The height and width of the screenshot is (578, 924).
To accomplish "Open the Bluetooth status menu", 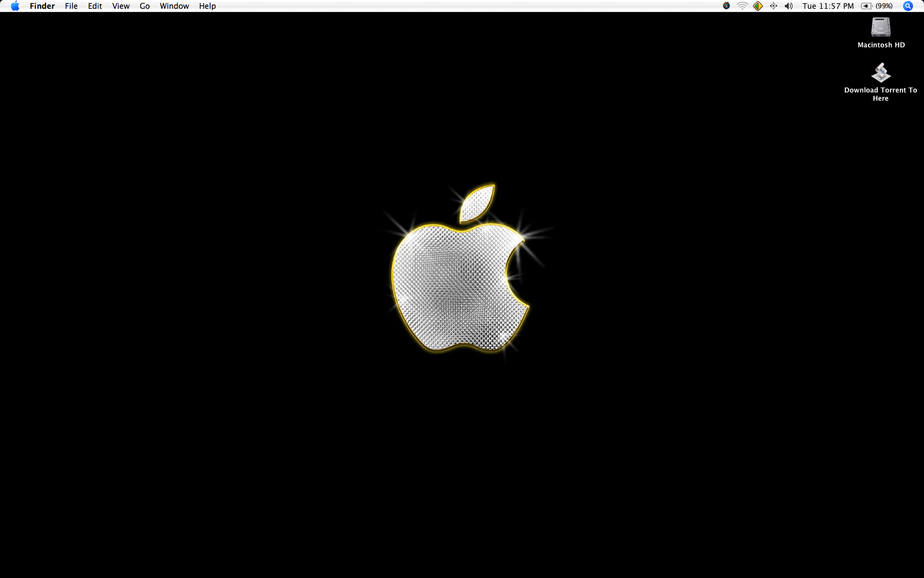I will coord(773,6).
